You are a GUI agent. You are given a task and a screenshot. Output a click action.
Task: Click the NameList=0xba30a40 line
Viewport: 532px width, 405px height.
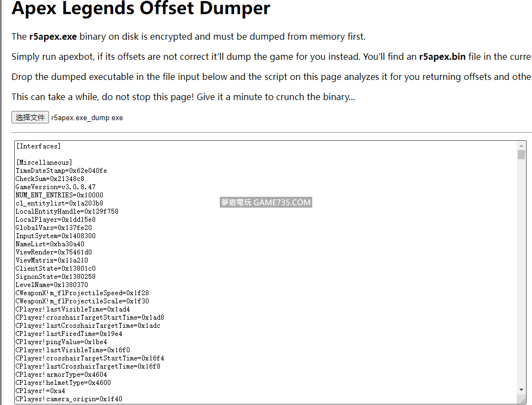(50, 244)
